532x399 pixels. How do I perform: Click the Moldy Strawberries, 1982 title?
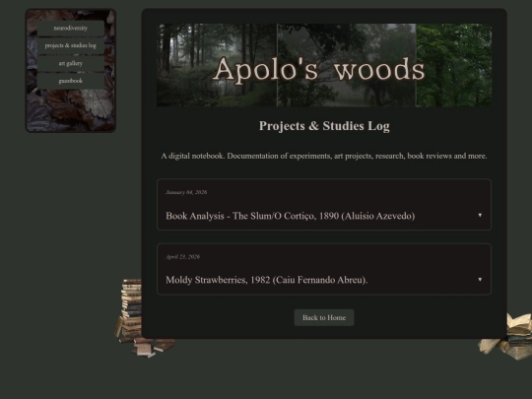tap(267, 280)
